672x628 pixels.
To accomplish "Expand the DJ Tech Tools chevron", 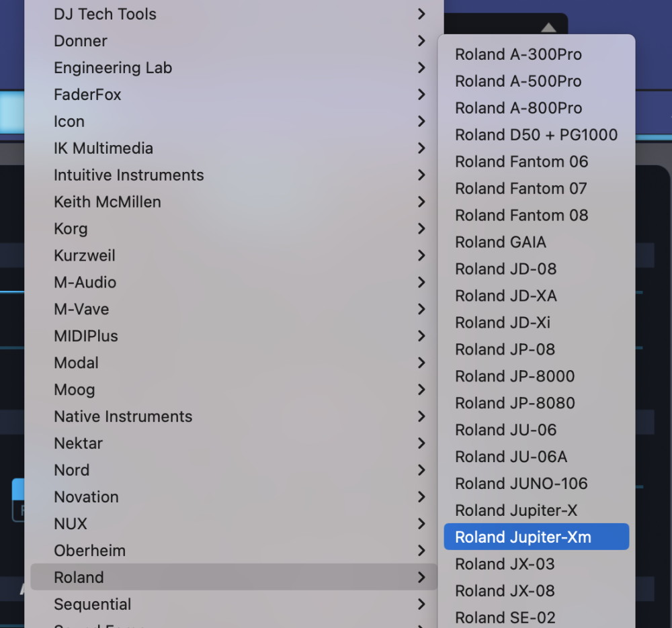I will click(421, 14).
